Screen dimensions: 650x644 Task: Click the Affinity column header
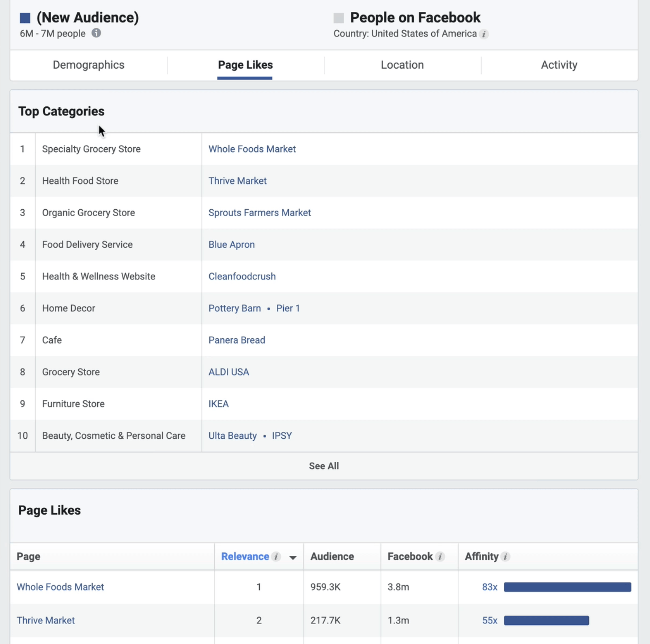pos(482,556)
